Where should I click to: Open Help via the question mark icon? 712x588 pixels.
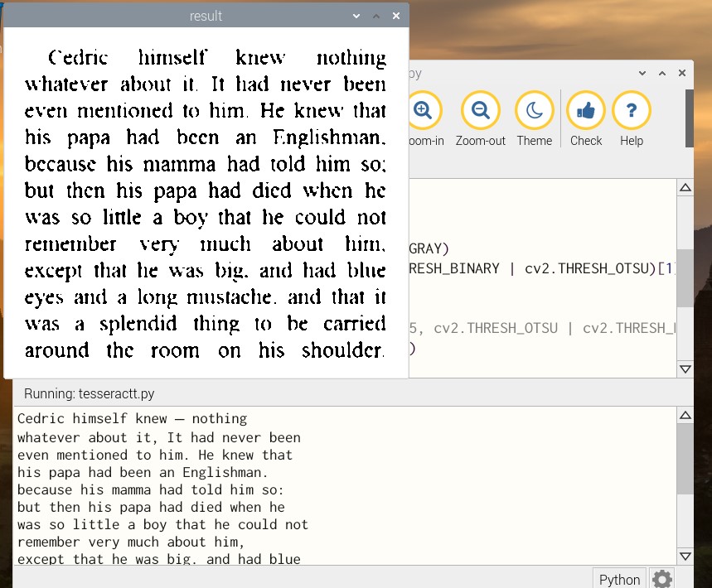[x=631, y=110]
